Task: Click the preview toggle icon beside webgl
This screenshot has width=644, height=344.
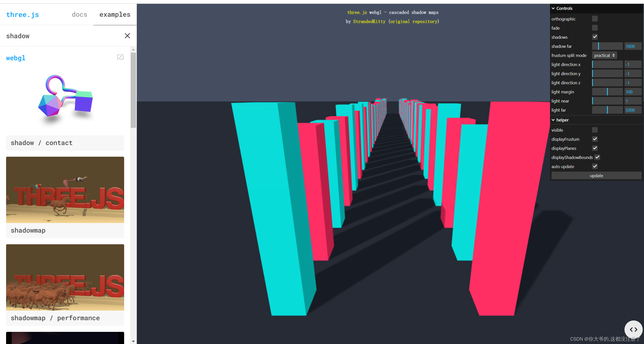Action: 120,57
